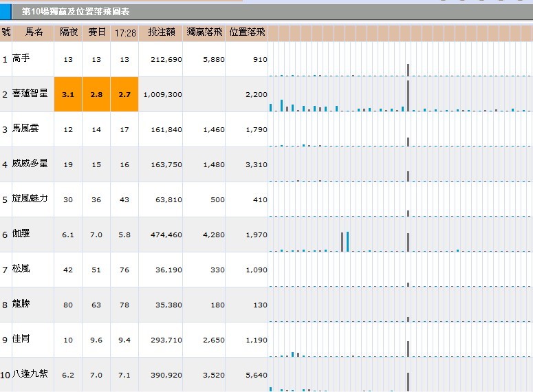Click win drop value 1,460
This screenshot has height=392, width=533.
[x=214, y=129]
